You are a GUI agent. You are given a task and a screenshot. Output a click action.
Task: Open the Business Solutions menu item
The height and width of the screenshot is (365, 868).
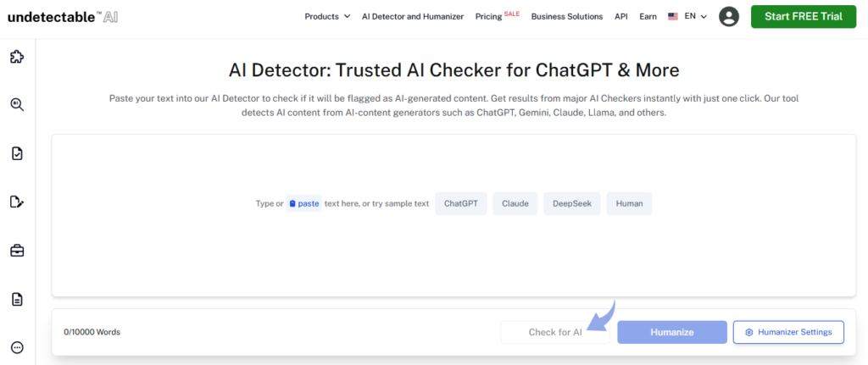pos(566,16)
